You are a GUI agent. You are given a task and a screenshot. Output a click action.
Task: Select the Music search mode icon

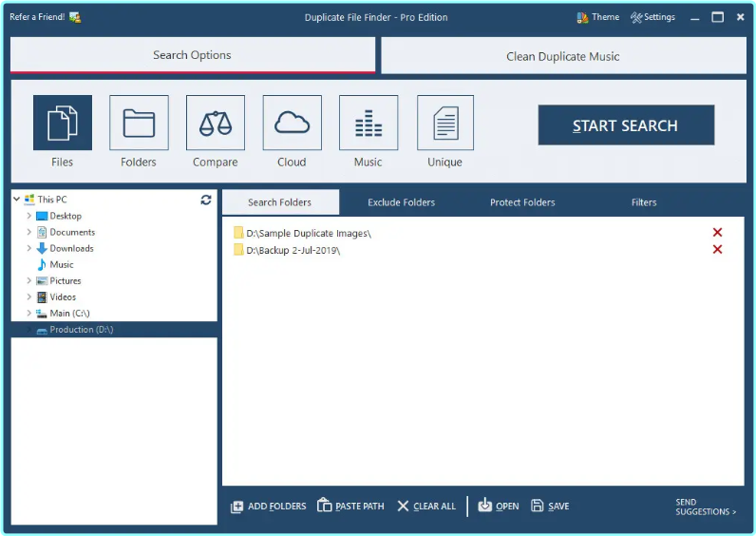[x=369, y=123]
